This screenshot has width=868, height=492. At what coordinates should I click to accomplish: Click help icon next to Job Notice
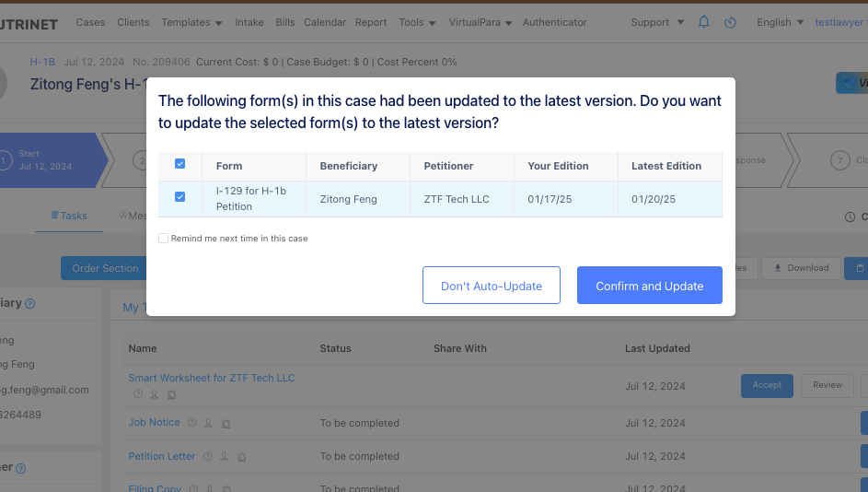click(x=192, y=422)
